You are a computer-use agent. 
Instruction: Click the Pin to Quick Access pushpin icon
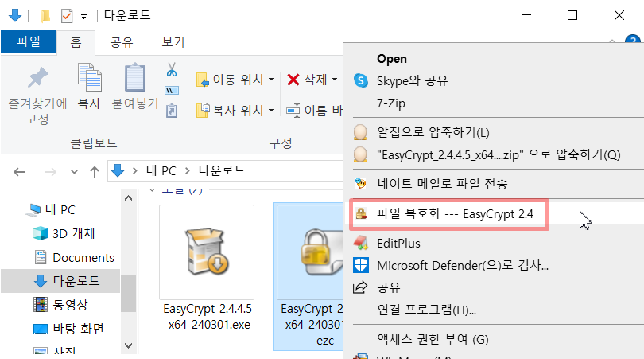(38, 78)
